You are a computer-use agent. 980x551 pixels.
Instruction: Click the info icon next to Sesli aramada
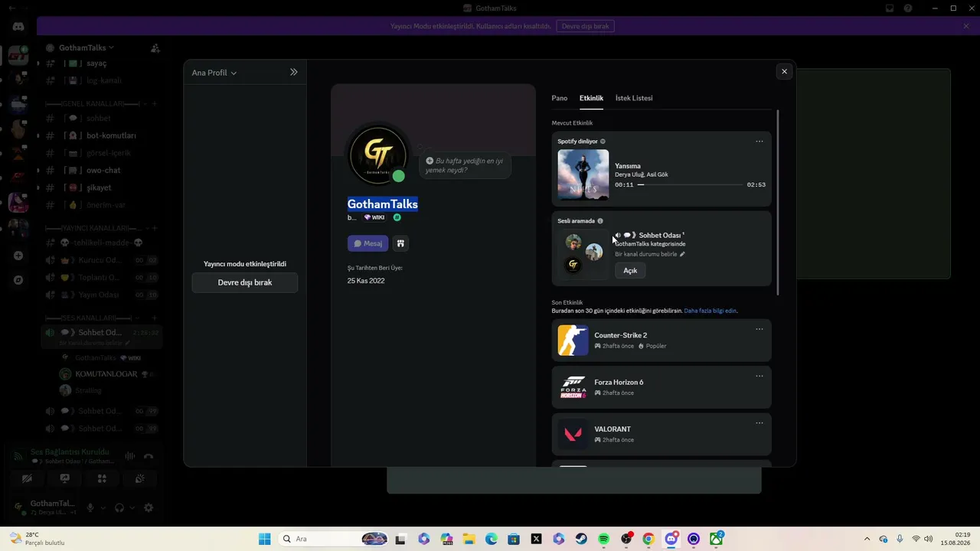[600, 221]
